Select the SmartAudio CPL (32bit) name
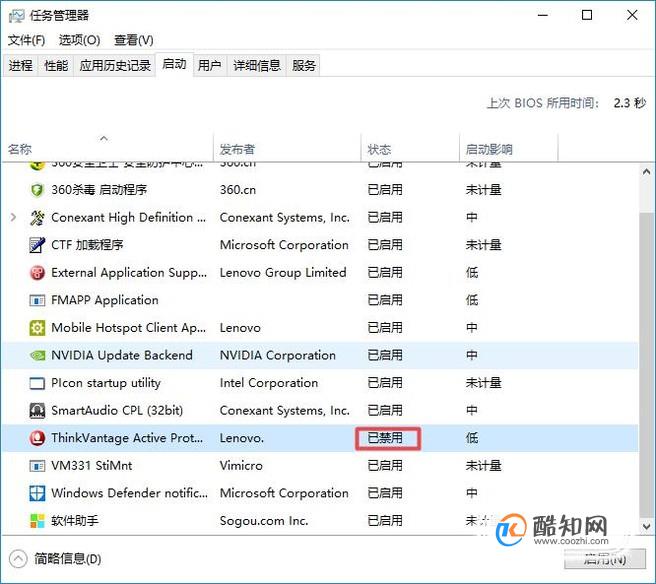 (x=117, y=411)
